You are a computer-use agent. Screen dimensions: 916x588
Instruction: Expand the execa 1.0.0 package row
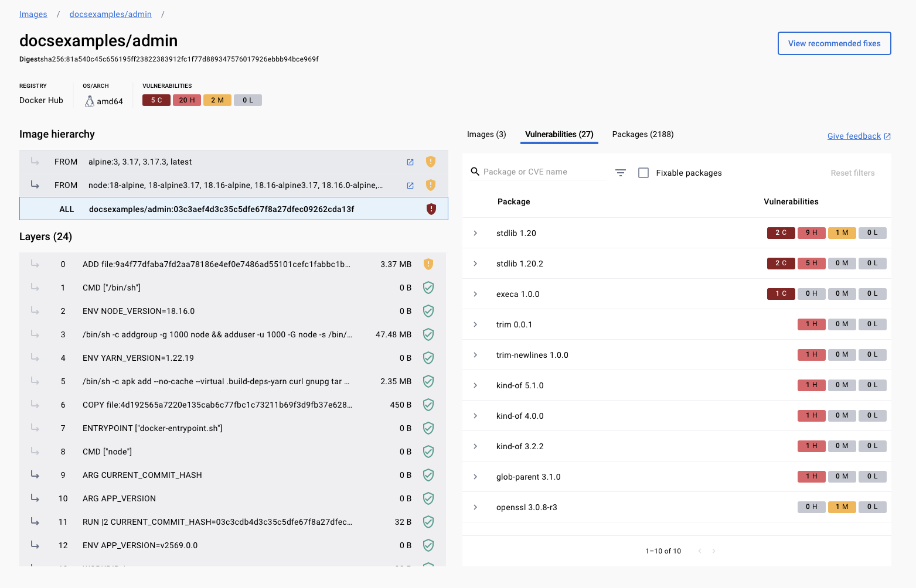pos(475,294)
